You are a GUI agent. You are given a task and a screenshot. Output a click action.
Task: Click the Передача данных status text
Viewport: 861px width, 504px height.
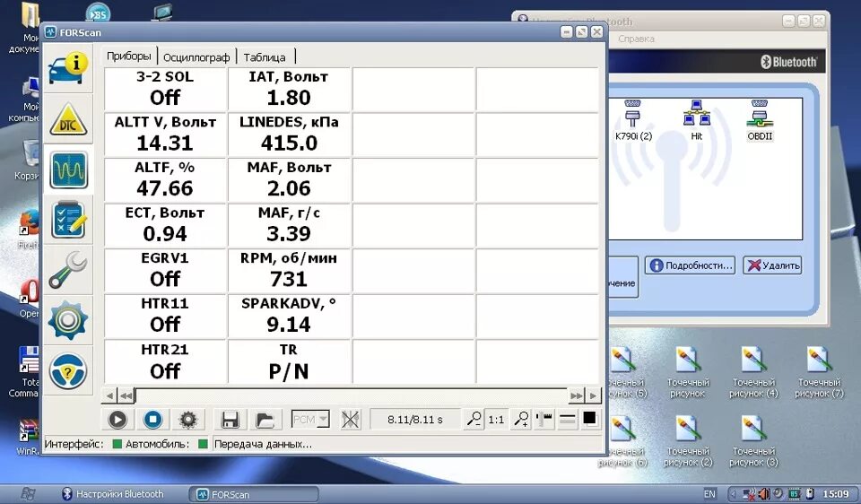click(x=263, y=444)
